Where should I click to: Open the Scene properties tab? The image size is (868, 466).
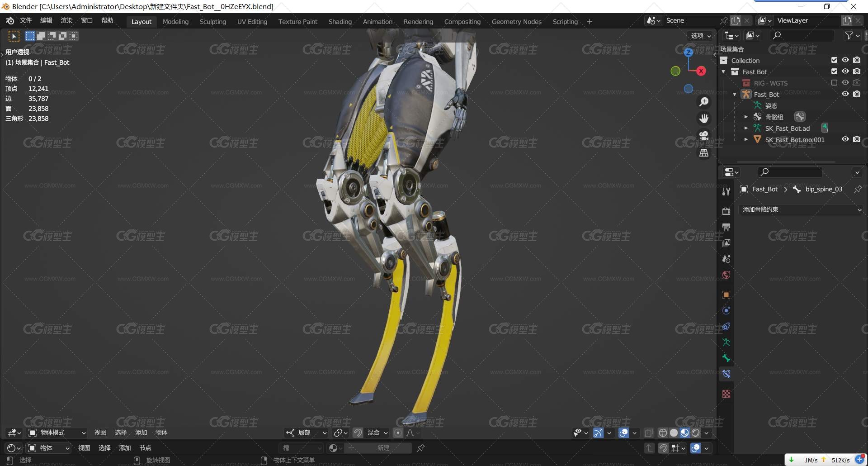point(726,259)
